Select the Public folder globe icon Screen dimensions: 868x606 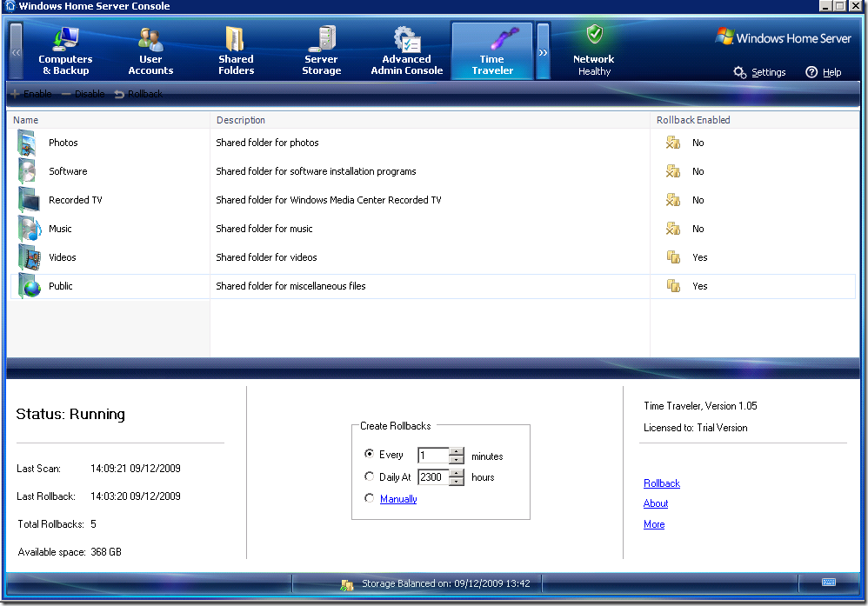click(x=30, y=287)
